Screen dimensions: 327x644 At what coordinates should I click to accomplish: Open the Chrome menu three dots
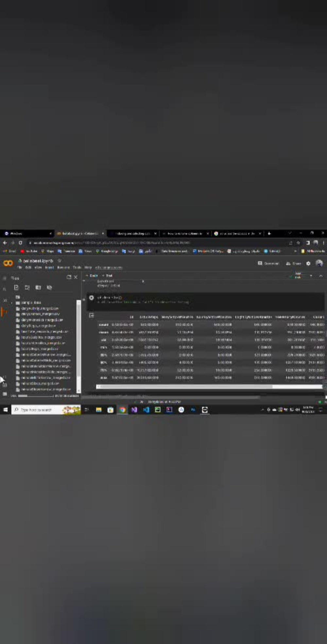coord(323,243)
